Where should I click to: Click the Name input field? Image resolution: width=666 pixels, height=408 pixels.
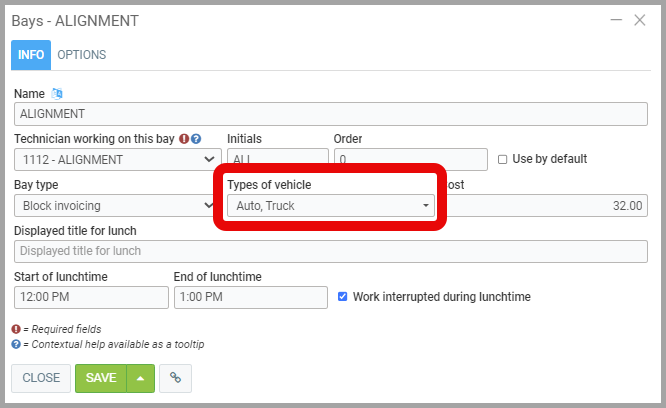click(330, 114)
